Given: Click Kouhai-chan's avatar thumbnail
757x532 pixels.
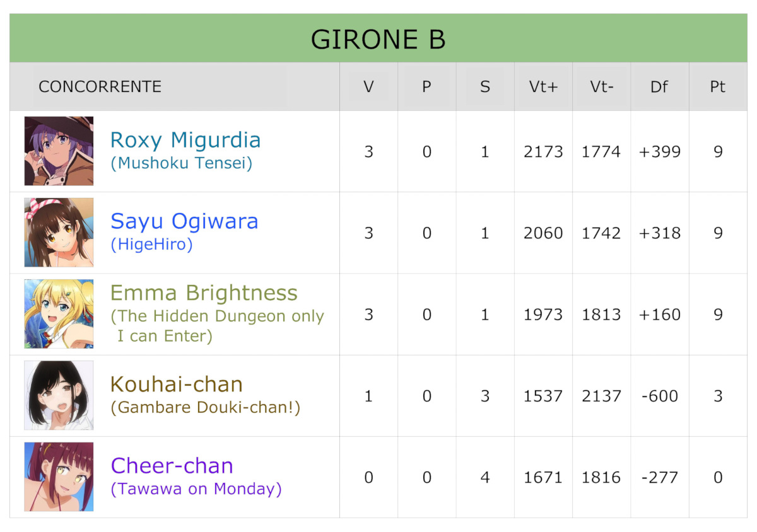Looking at the screenshot, I should point(59,395).
